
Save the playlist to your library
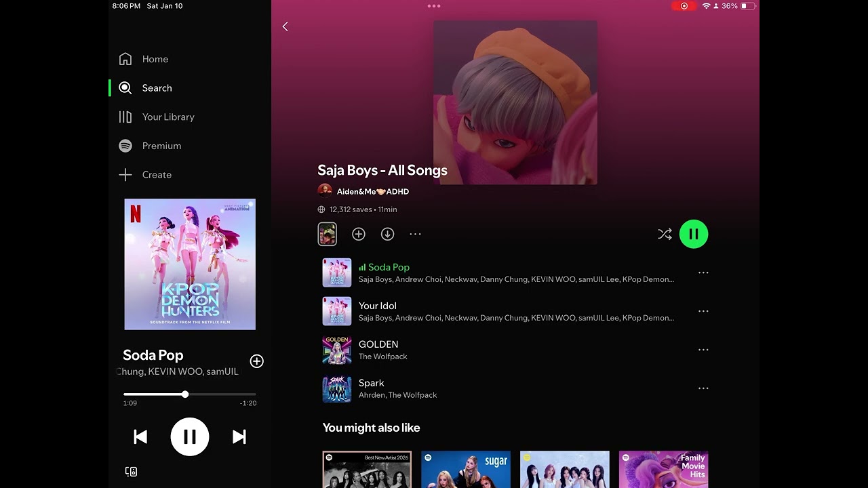tap(359, 234)
